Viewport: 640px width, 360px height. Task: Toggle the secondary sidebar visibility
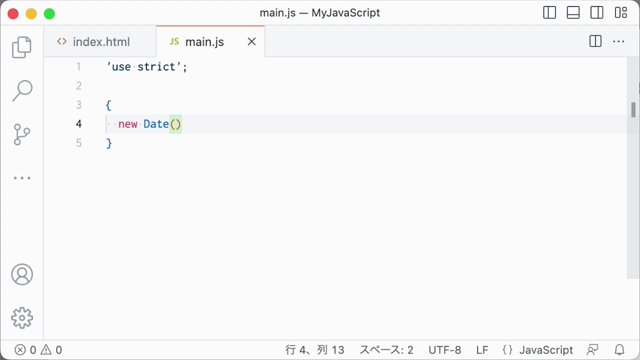pos(597,13)
